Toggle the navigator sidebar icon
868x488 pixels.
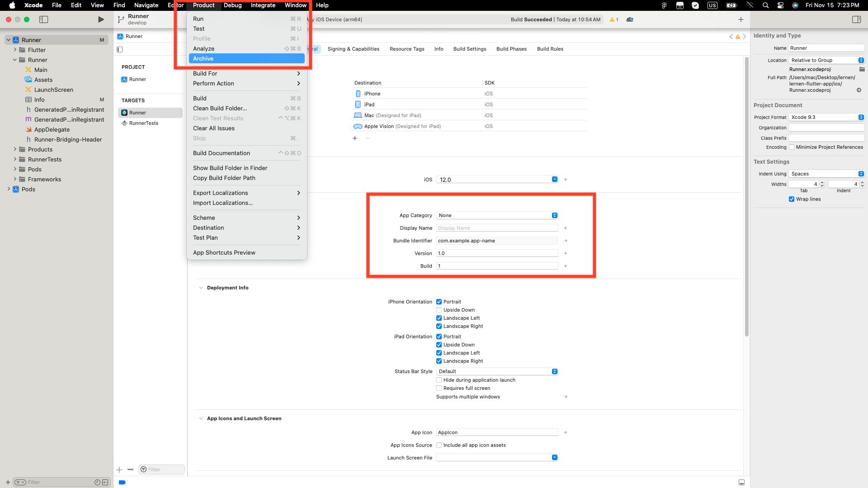point(44,19)
